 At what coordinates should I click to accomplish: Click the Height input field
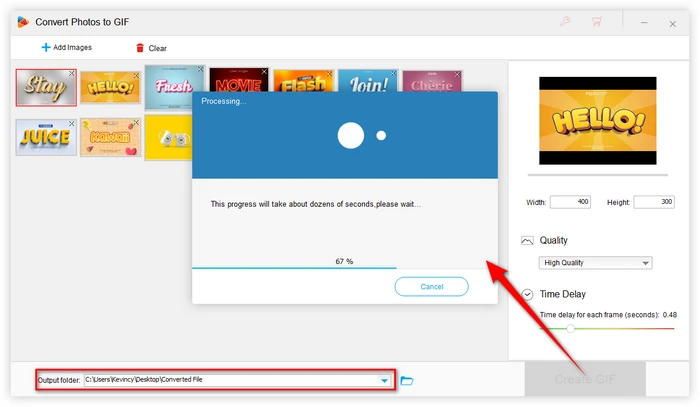click(x=654, y=202)
